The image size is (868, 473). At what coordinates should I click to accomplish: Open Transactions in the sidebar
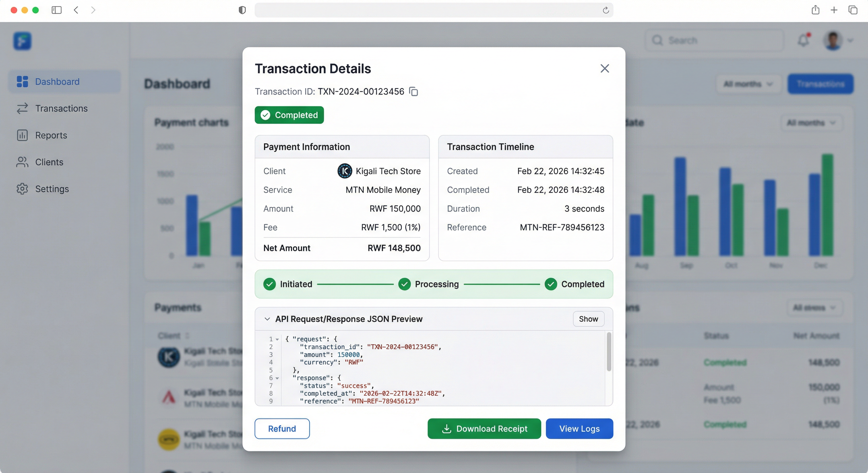61,108
